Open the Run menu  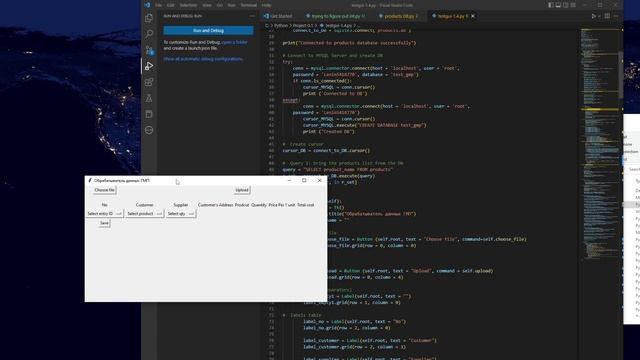pyautogui.click(x=231, y=5)
